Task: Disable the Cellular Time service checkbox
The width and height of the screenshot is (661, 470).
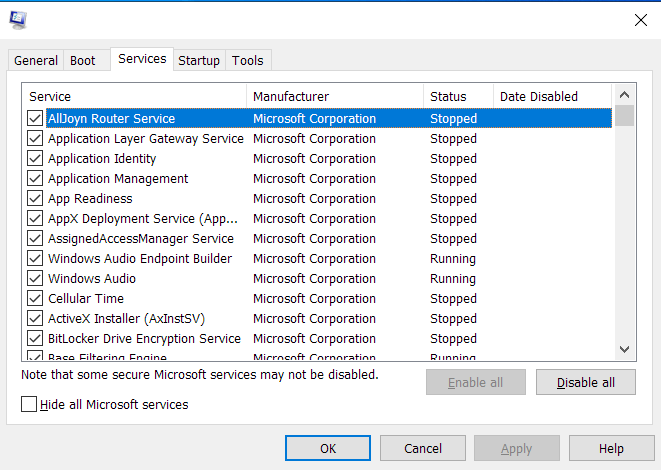Action: click(x=35, y=299)
